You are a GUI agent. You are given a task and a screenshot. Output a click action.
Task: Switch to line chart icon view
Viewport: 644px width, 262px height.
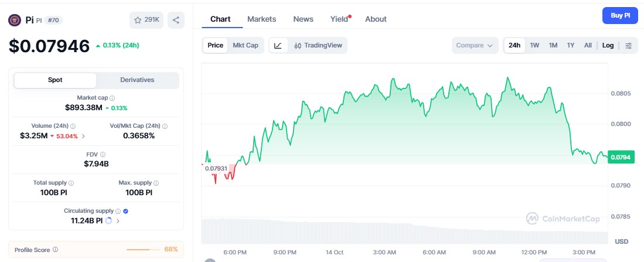[278, 46]
